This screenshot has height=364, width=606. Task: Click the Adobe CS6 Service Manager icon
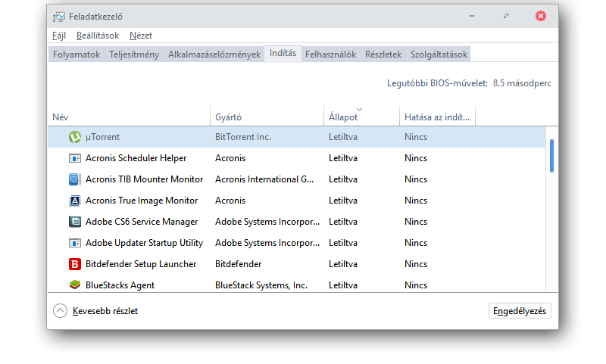pyautogui.click(x=75, y=222)
